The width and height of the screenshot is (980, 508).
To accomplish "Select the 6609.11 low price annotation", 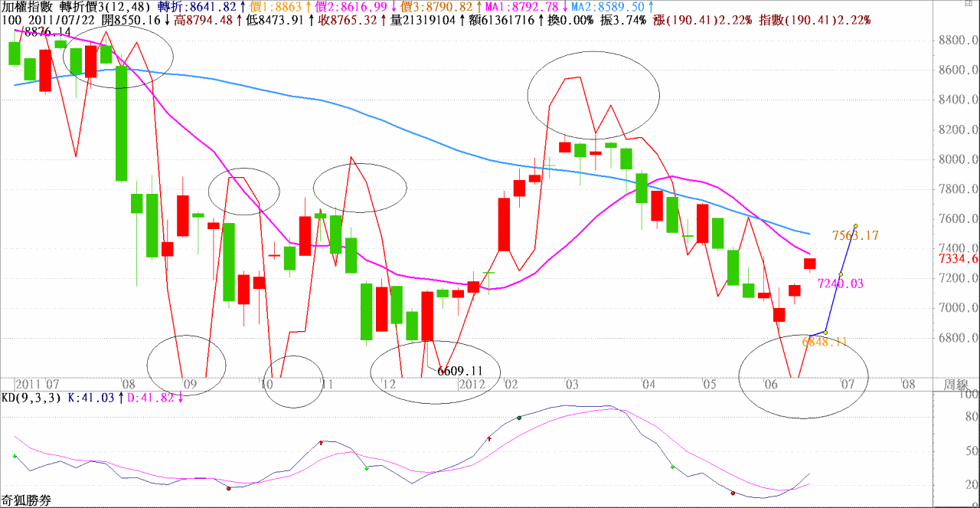I will pos(460,371).
